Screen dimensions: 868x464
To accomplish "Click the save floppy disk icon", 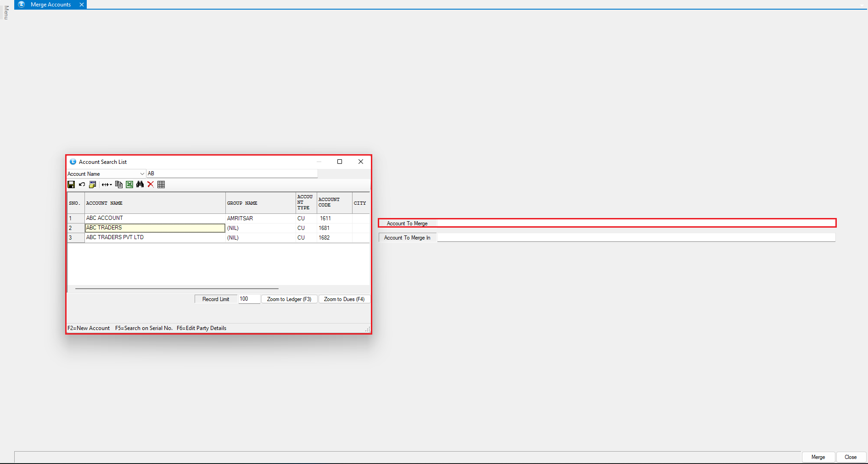I will click(x=71, y=184).
